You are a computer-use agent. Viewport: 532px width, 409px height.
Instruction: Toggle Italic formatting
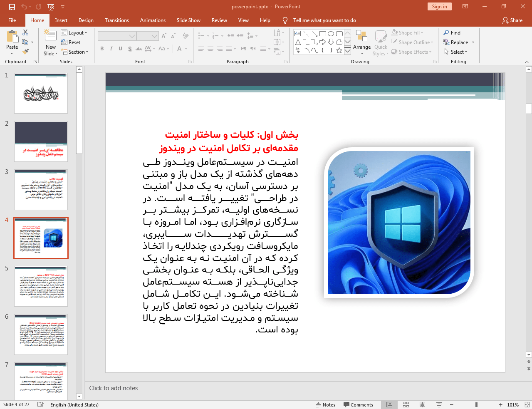(x=111, y=49)
